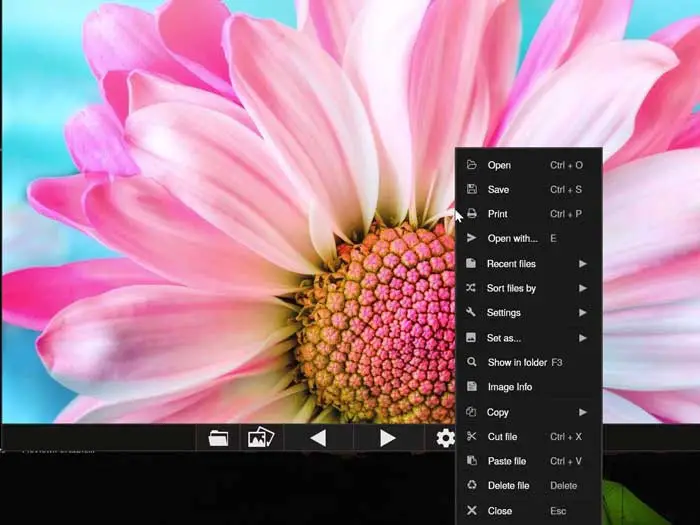700x525 pixels.
Task: Click the Sort files by label
Action: (x=511, y=288)
